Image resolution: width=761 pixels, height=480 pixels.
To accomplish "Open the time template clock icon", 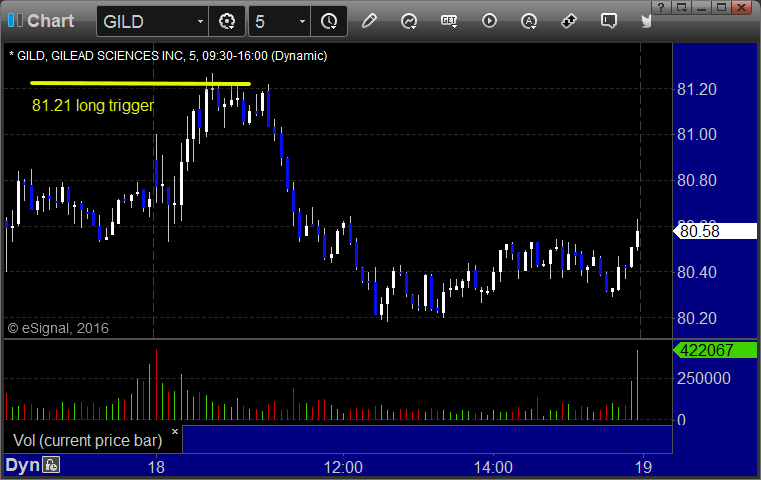I will (x=329, y=21).
